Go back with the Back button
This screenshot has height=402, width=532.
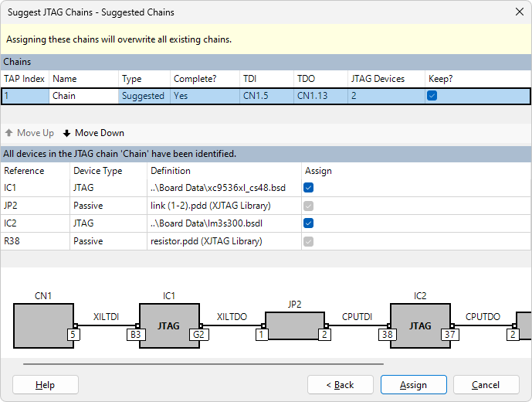pos(341,385)
